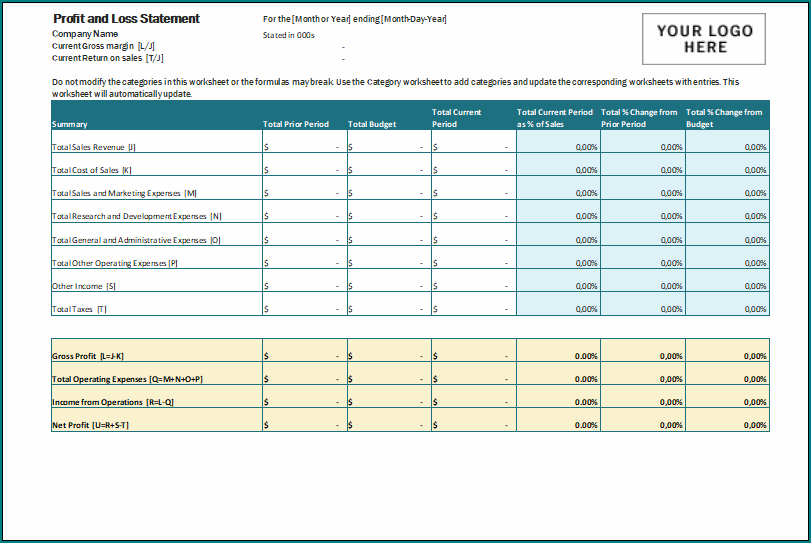811x543 pixels.
Task: Select the Net Profit [U=R+S-T] label
Action: point(91,425)
